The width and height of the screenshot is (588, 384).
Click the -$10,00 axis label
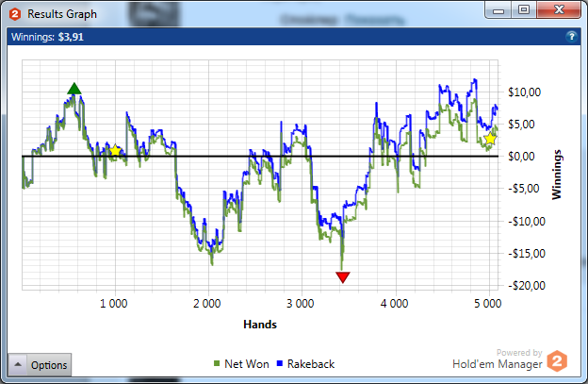(527, 221)
